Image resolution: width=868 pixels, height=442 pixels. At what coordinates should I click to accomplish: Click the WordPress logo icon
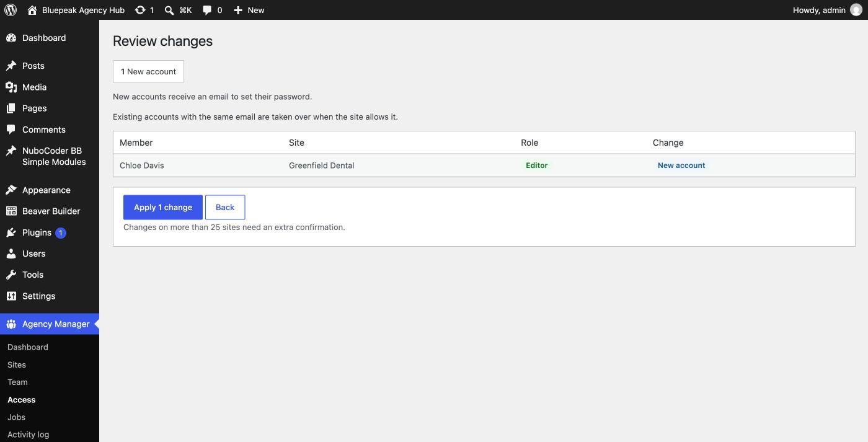11,10
